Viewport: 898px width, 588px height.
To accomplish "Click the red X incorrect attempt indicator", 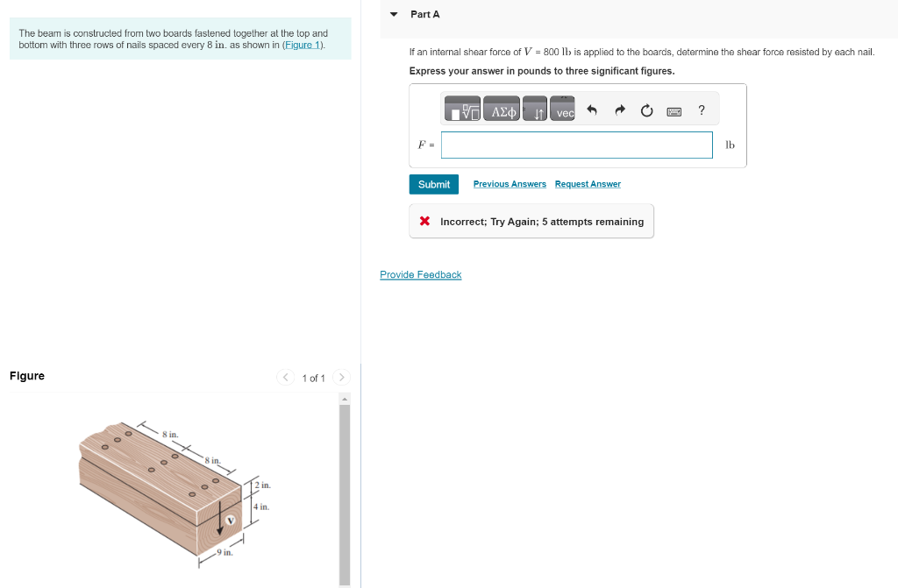I will click(424, 221).
